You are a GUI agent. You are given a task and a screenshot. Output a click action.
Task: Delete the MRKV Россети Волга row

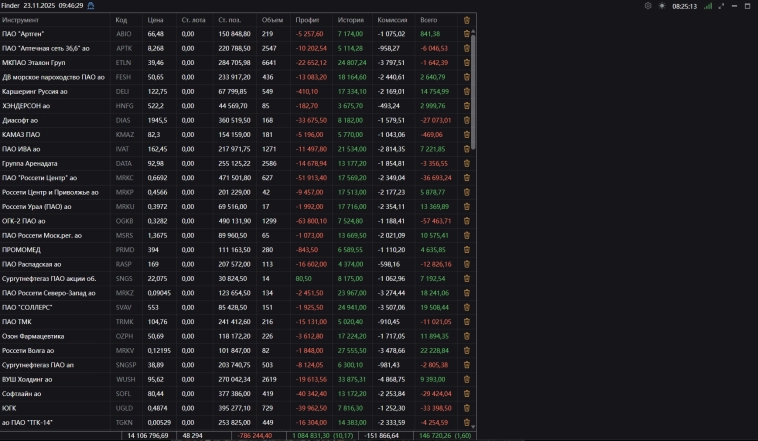tap(466, 351)
